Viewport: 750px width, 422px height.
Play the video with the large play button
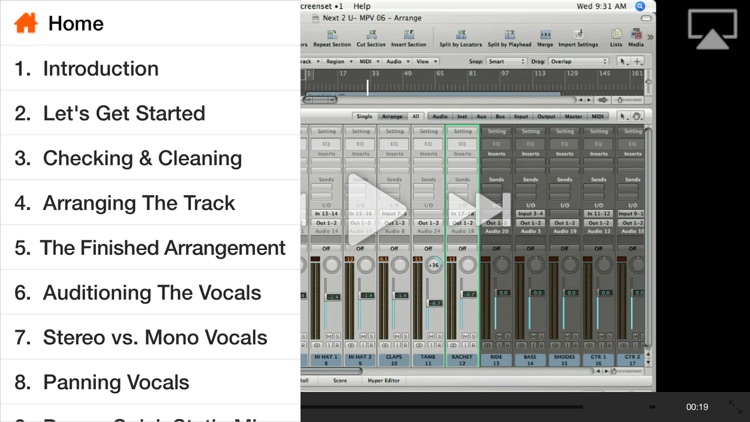[376, 210]
